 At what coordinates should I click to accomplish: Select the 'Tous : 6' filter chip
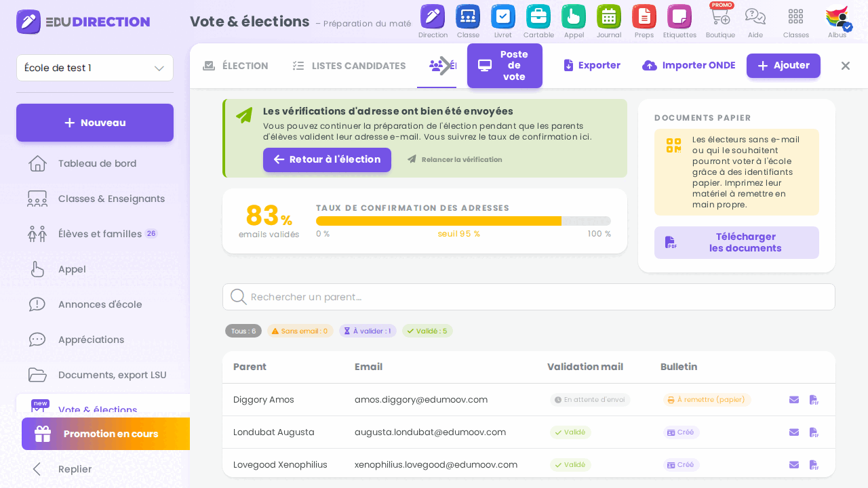tap(243, 331)
